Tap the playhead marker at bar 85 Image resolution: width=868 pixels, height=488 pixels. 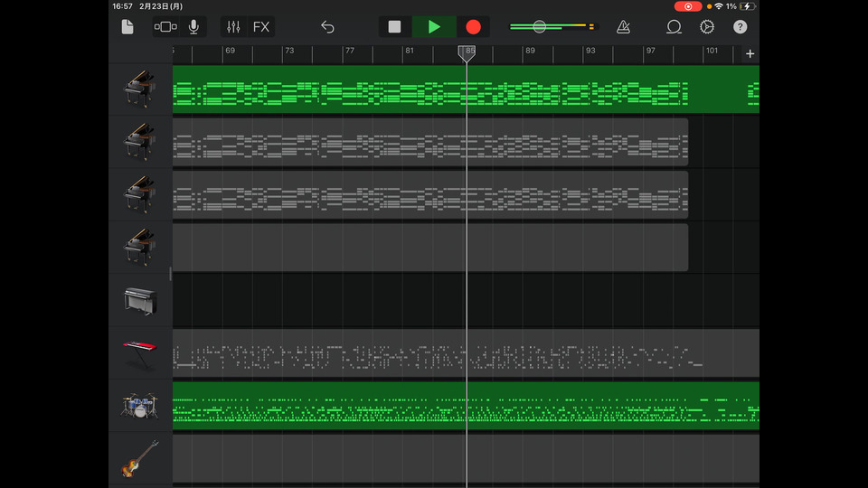click(467, 53)
